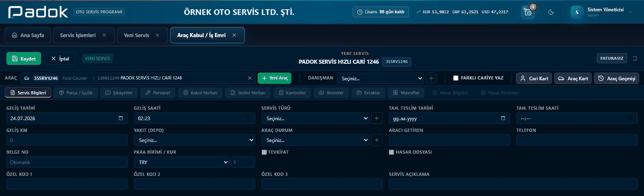Click the car icon in ARAÇ field
The width and height of the screenshot is (644, 196).
tap(27, 78)
